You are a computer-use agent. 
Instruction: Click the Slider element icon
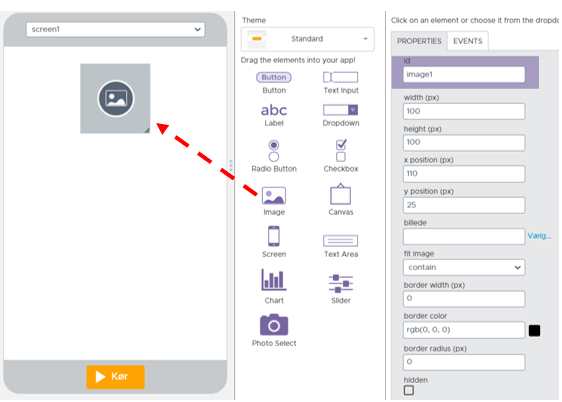(x=340, y=283)
